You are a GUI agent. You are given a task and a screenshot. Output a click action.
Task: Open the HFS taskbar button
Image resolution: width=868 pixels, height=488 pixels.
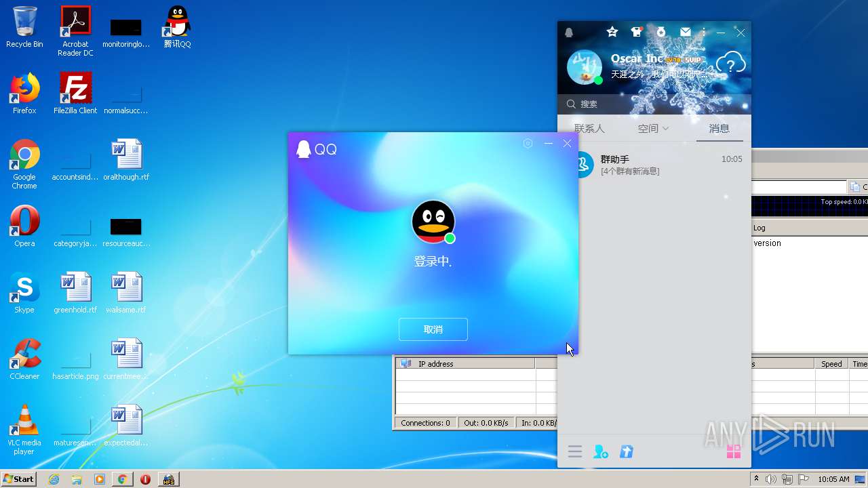click(x=168, y=479)
